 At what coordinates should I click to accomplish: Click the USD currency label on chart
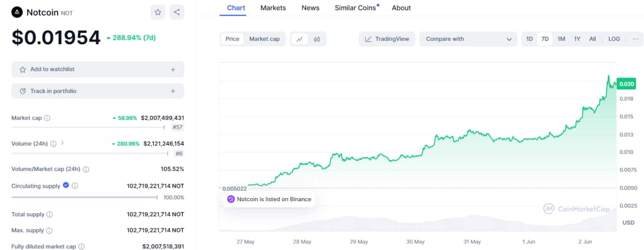(628, 222)
